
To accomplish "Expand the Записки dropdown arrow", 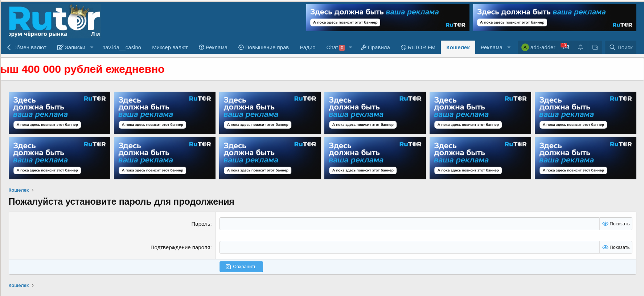I will point(92,47).
